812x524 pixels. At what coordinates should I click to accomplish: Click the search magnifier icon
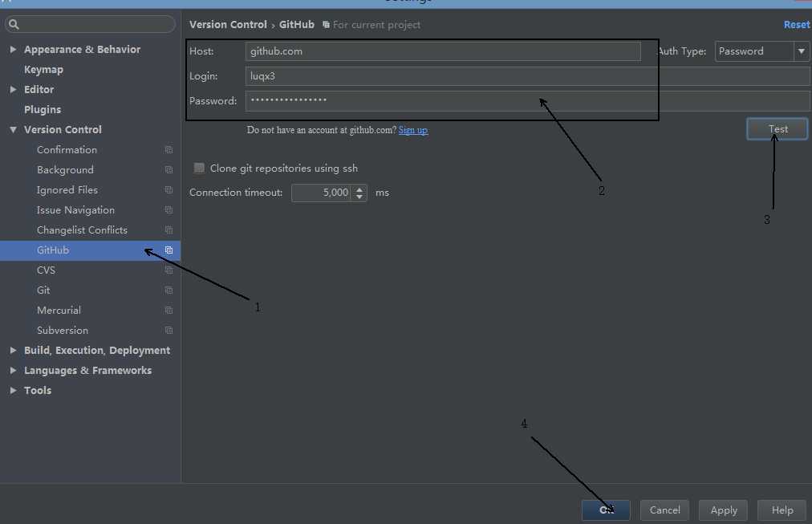click(x=14, y=24)
